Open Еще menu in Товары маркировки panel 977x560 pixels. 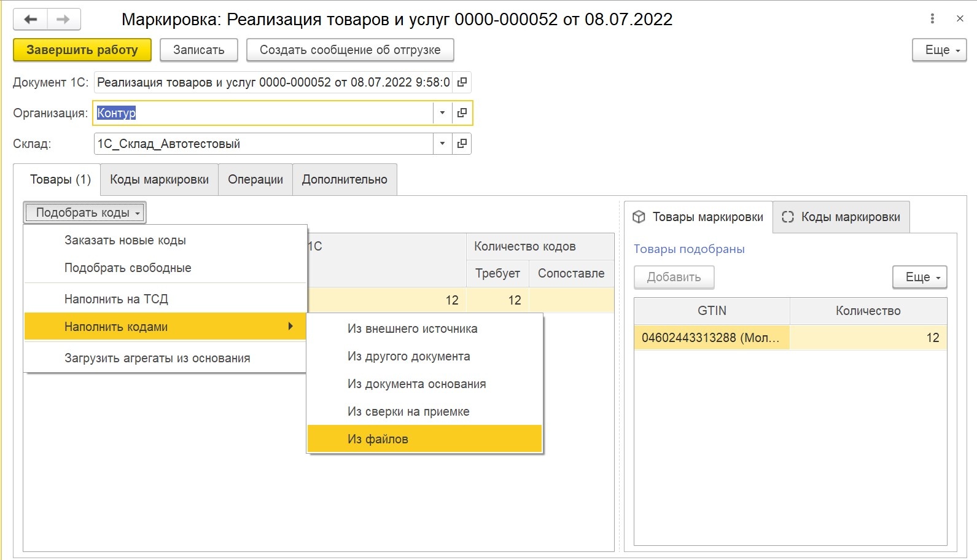pyautogui.click(x=920, y=277)
